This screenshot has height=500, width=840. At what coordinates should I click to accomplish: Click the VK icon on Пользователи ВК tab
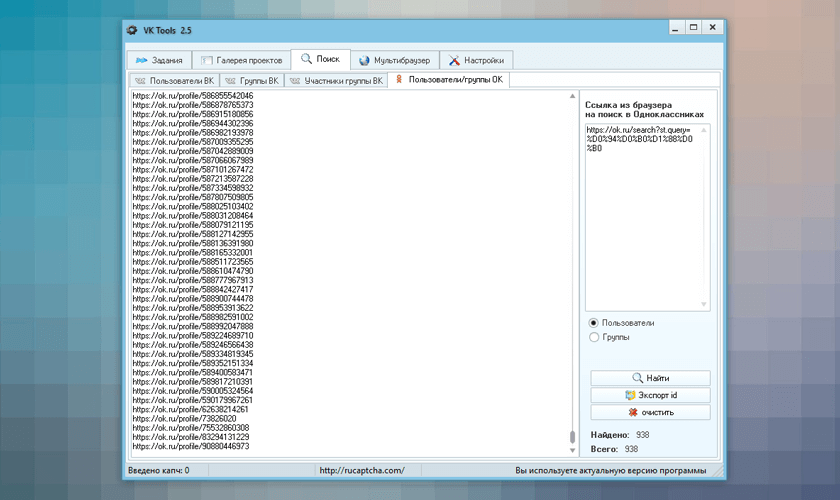[140, 81]
